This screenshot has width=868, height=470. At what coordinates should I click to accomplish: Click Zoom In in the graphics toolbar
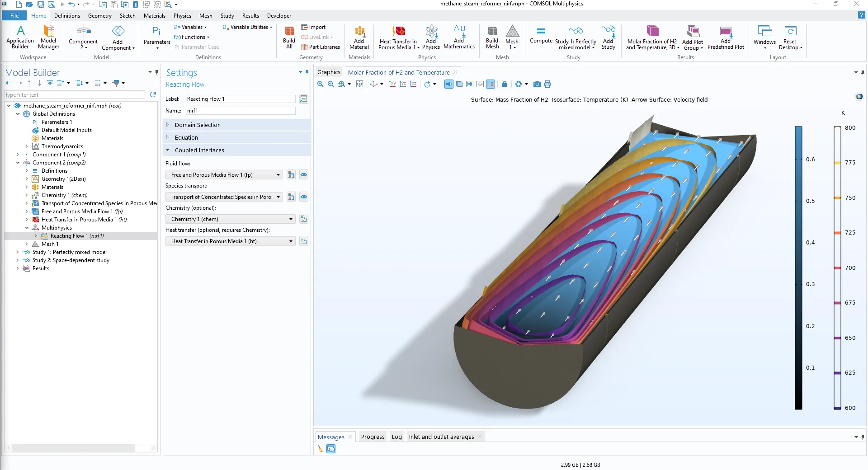point(321,84)
